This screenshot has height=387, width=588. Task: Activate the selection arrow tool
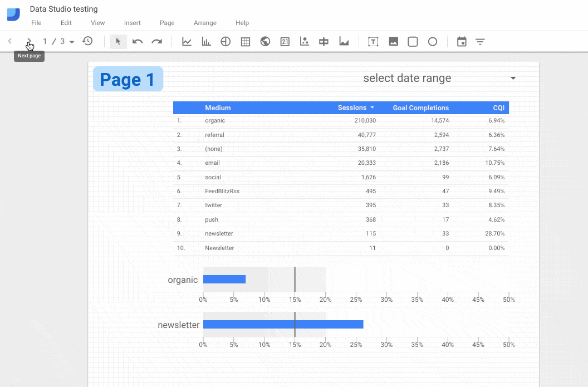tap(118, 41)
